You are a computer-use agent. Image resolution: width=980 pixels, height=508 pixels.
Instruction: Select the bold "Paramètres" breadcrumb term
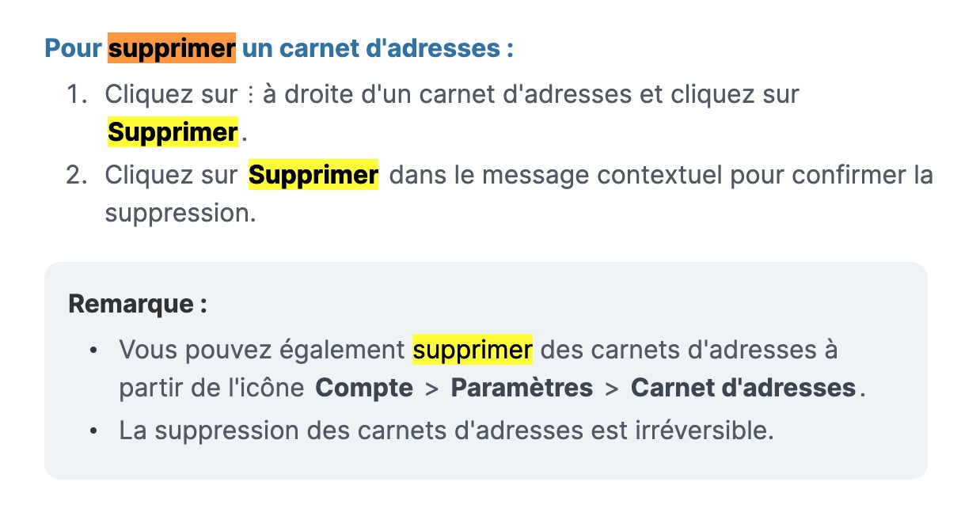coord(522,389)
